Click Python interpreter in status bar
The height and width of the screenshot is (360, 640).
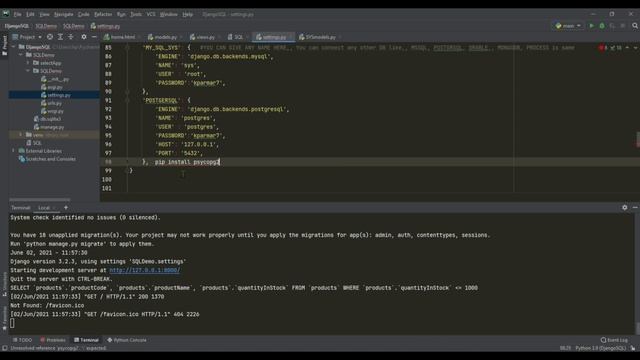pyautogui.click(x=600, y=348)
